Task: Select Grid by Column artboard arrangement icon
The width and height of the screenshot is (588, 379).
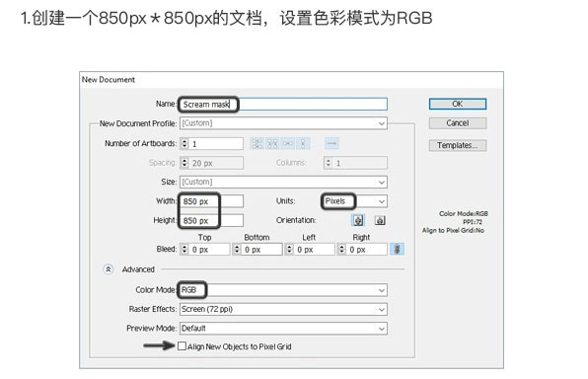Action: point(272,143)
